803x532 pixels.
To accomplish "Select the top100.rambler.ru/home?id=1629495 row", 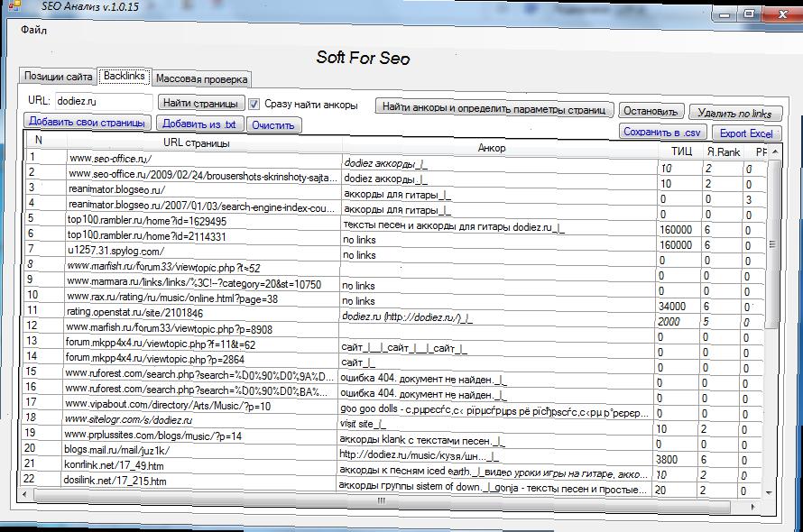I will click(x=394, y=224).
